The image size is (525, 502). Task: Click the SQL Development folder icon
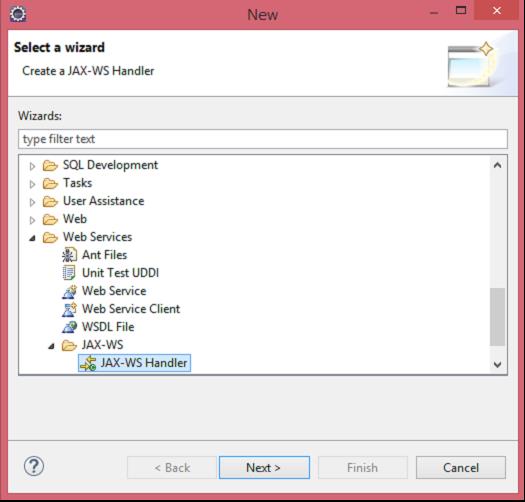(x=50, y=165)
